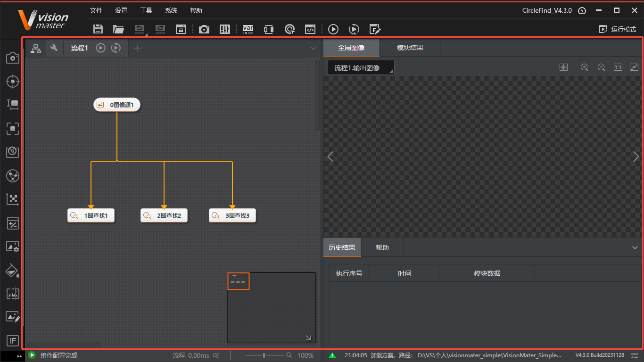Select the 0图像源1 node
Viewport: 644px width, 362px height.
(x=117, y=105)
